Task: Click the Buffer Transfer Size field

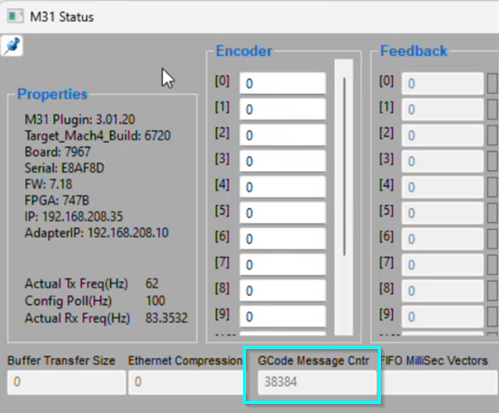Action: [66, 382]
